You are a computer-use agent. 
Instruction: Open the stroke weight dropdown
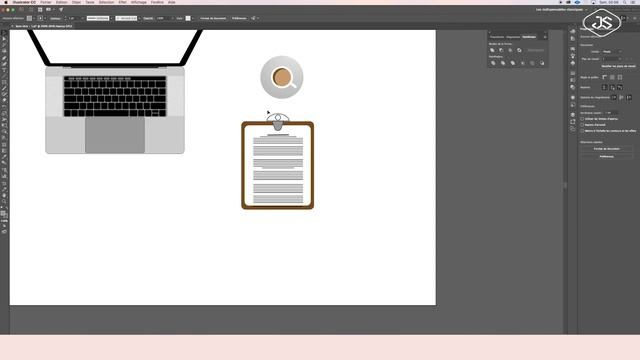[x=83, y=18]
